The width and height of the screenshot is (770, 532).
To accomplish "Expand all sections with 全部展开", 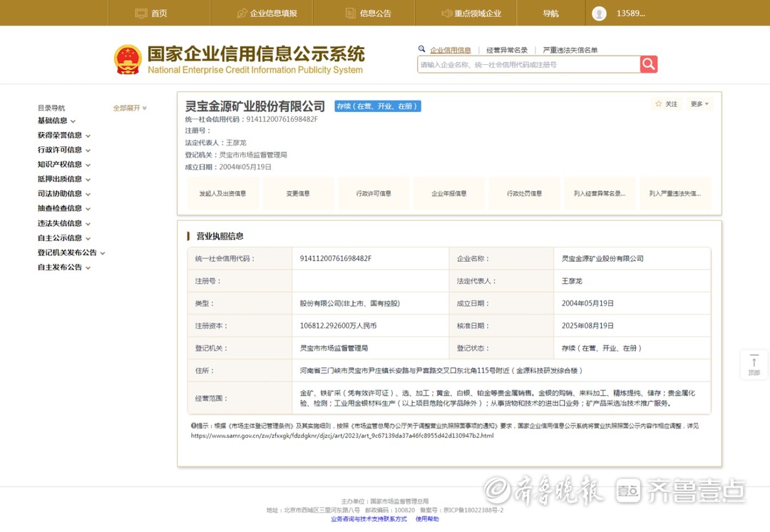I will [x=130, y=108].
